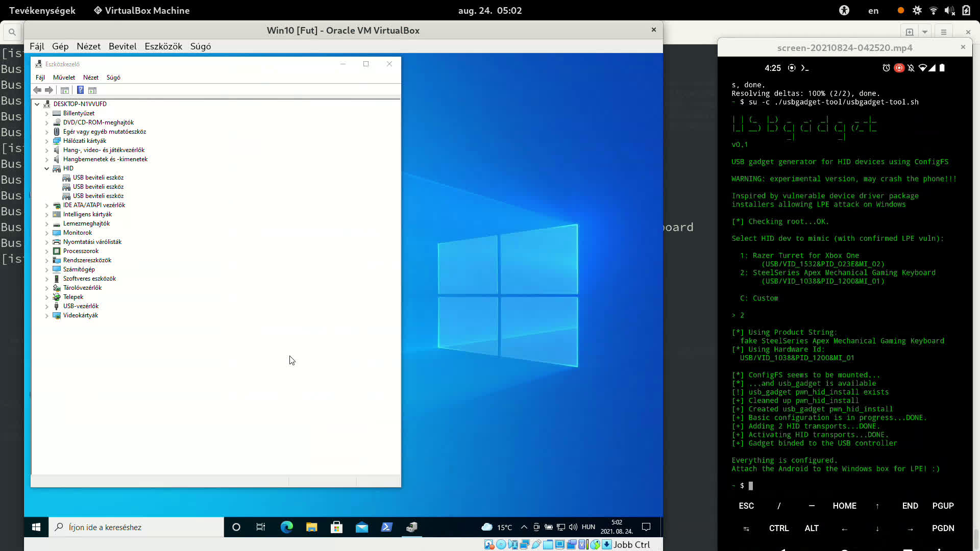Click the search icon in background window
980x551 pixels.
pos(12,32)
